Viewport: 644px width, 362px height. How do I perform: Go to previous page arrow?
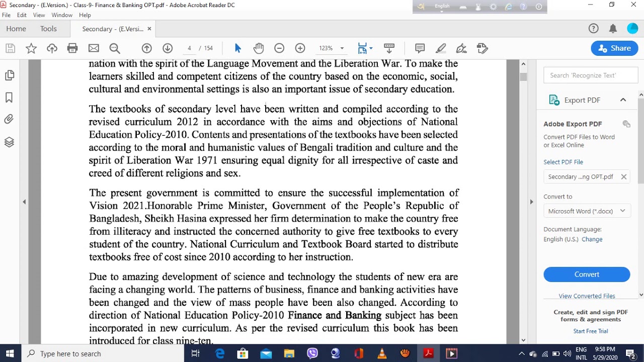(147, 48)
